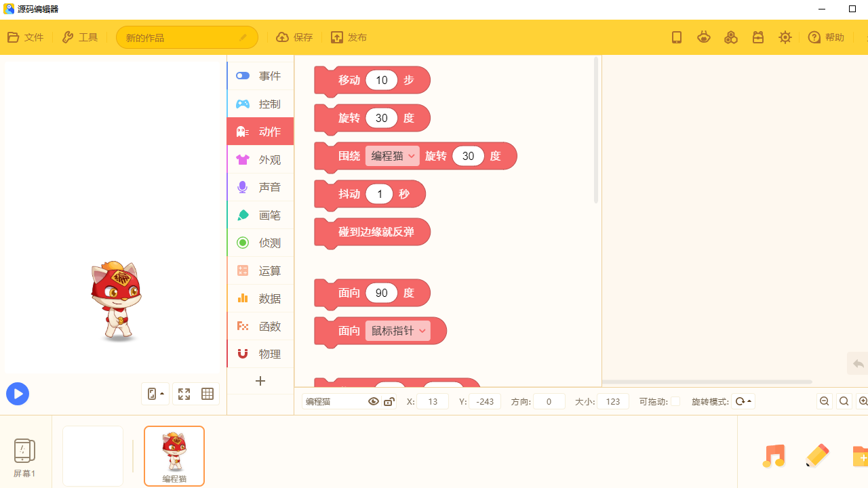This screenshot has width=868, height=488.
Task: Click the mobile preview icon in top bar
Action: 676,37
